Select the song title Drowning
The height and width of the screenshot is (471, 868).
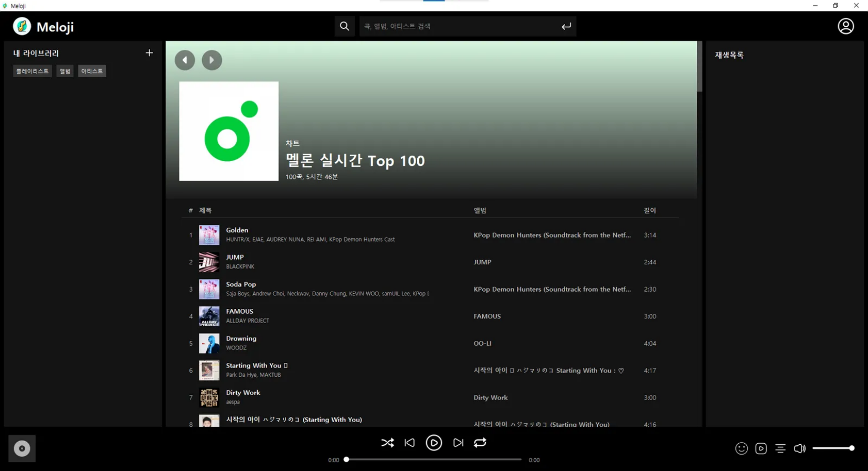click(241, 338)
